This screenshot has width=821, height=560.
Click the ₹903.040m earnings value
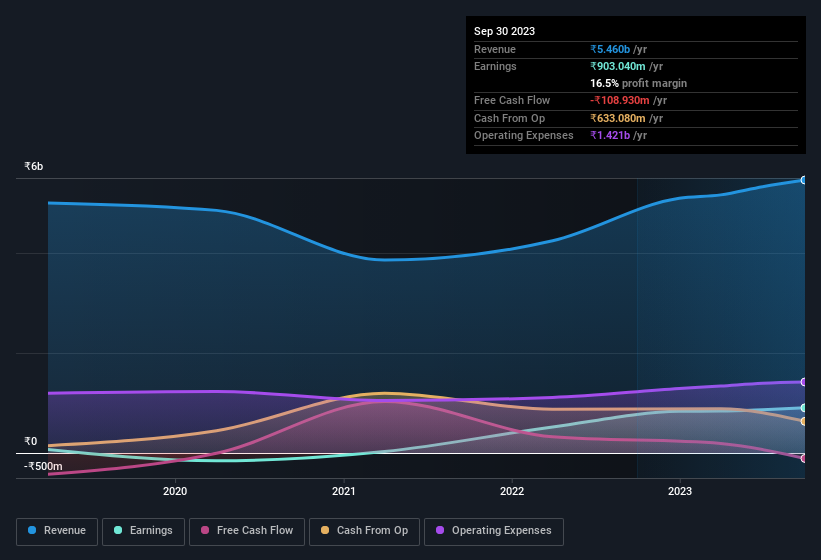618,66
